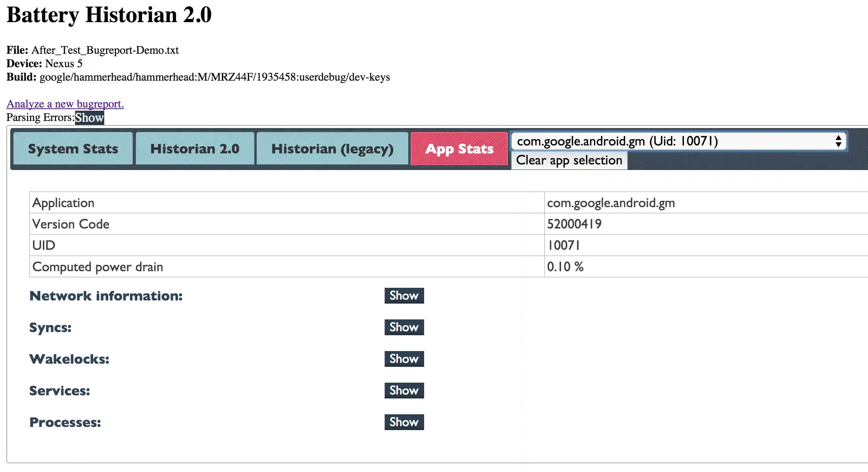Expand the Syncs section with Show
Image resolution: width=868 pixels, height=472 pixels.
tap(404, 327)
